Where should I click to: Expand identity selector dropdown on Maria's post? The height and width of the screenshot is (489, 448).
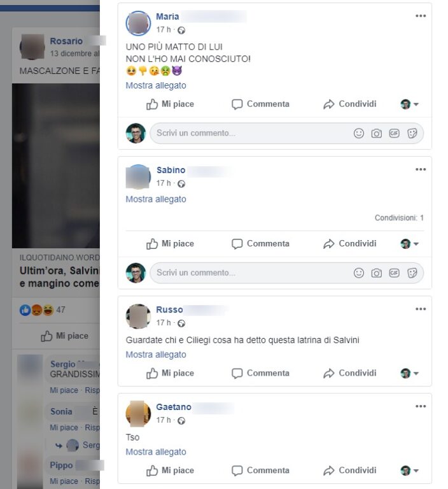[x=409, y=104]
